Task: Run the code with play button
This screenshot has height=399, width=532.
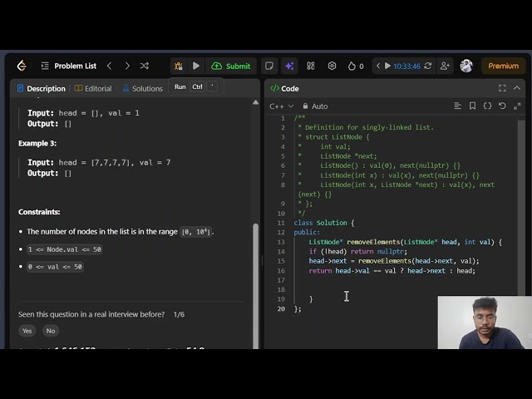Action: pos(196,66)
